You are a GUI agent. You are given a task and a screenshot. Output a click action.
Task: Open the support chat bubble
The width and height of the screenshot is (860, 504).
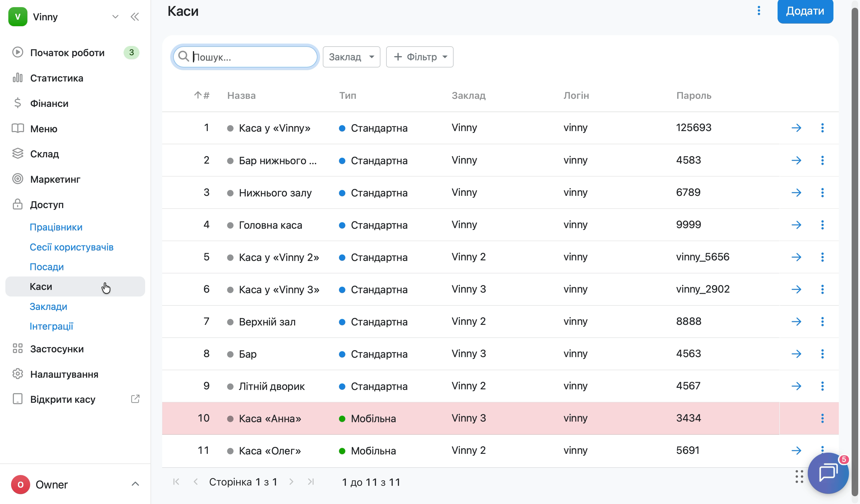click(828, 473)
